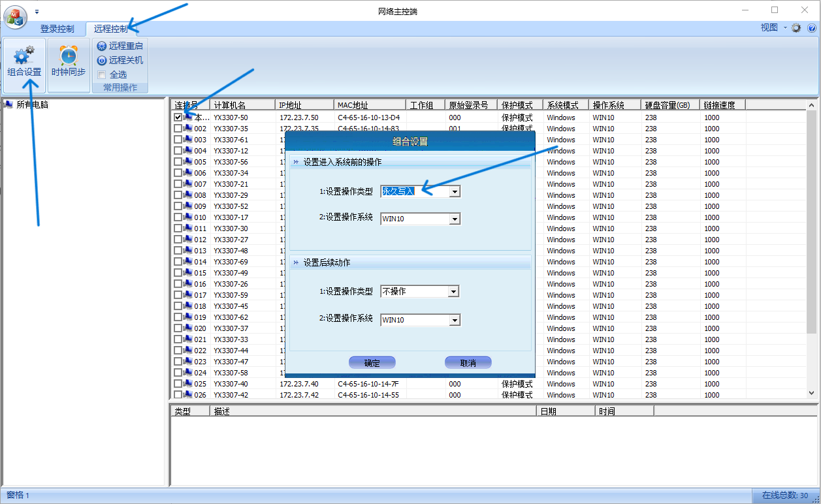Click the computer icon of row 020
The image size is (821, 504).
[188, 328]
